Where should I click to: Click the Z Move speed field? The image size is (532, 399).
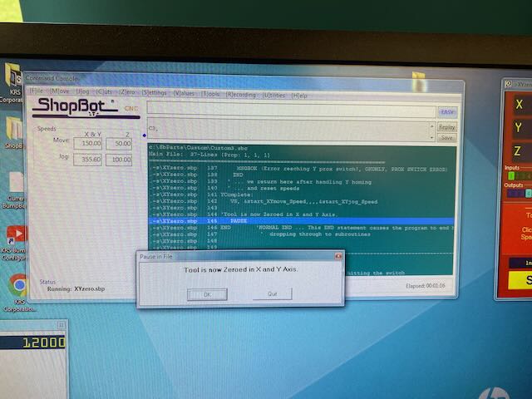(x=119, y=144)
